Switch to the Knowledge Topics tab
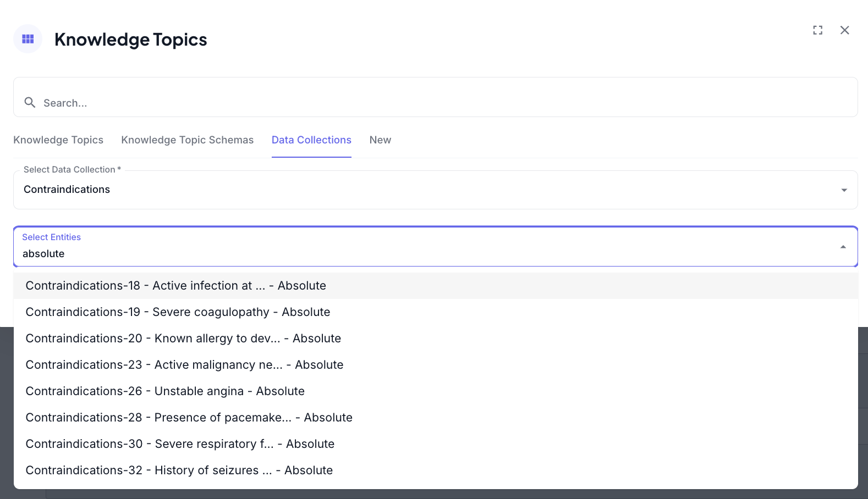 point(58,140)
